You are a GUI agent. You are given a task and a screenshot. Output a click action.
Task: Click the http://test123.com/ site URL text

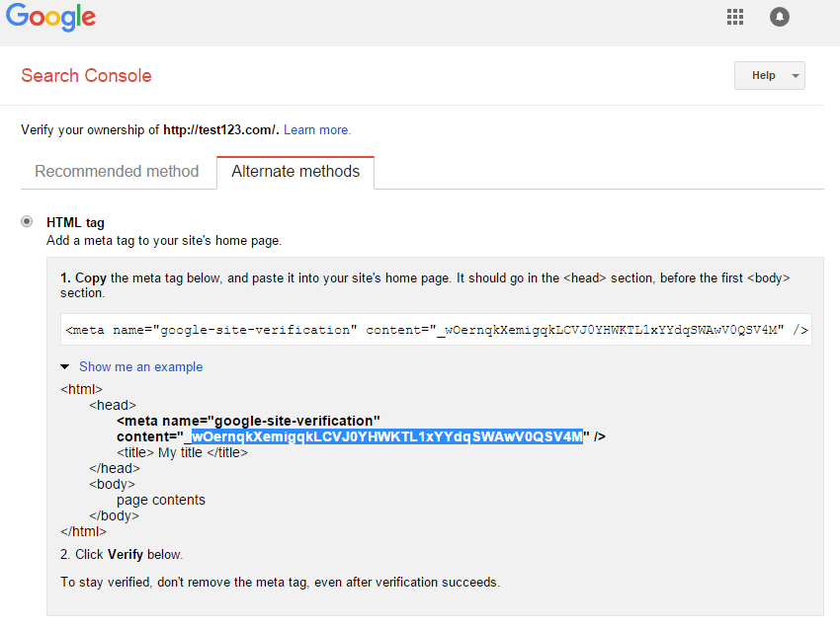click(221, 130)
